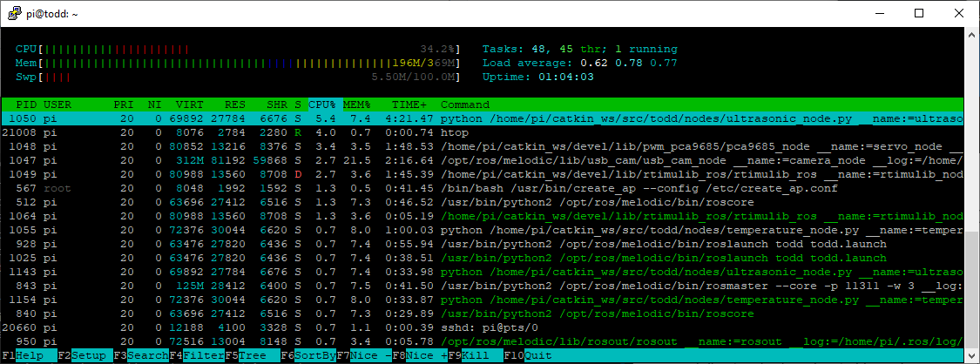The width and height of the screenshot is (980, 364).
Task: Sort by TIME+ column header
Action: click(409, 104)
